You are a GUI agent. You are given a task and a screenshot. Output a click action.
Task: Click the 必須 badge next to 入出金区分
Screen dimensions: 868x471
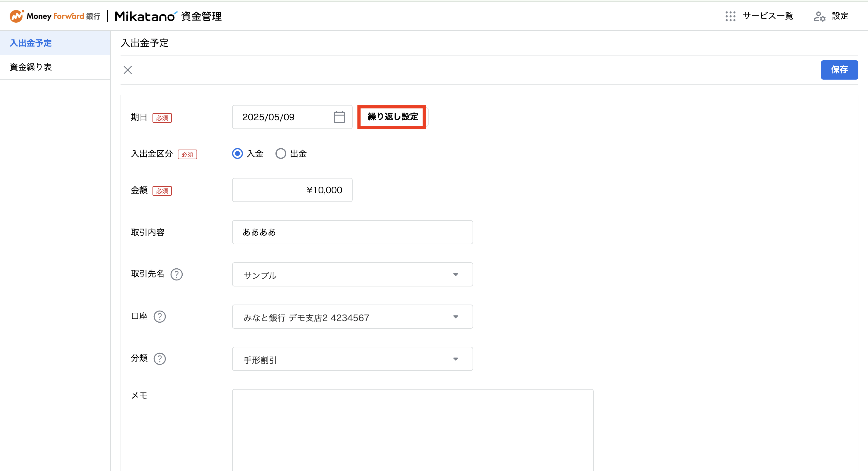187,154
